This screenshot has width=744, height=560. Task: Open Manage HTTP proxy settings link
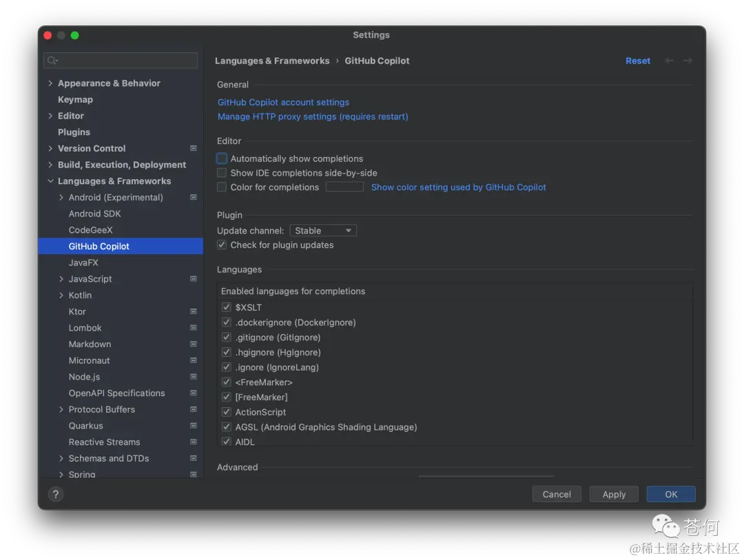click(x=313, y=116)
